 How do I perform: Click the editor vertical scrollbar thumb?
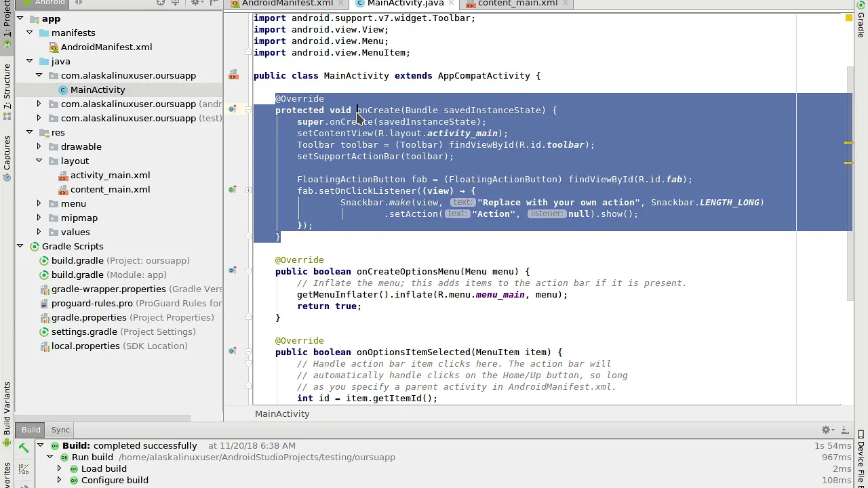tap(849, 183)
